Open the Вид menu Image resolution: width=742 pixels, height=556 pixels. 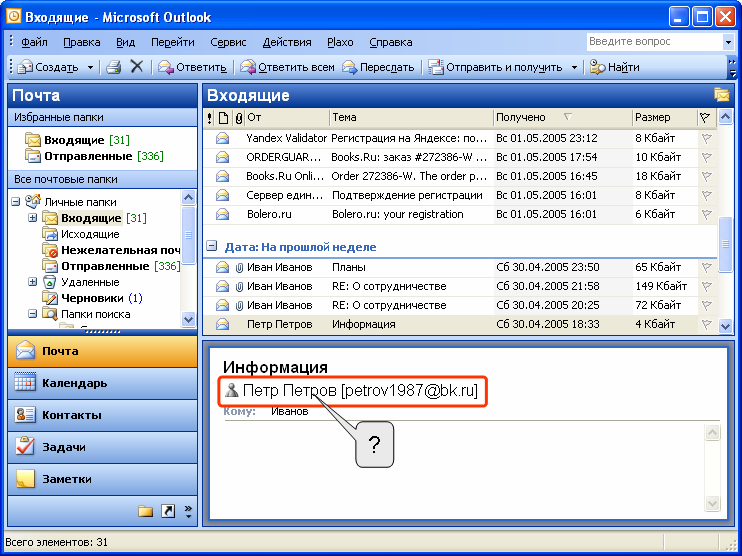click(125, 42)
